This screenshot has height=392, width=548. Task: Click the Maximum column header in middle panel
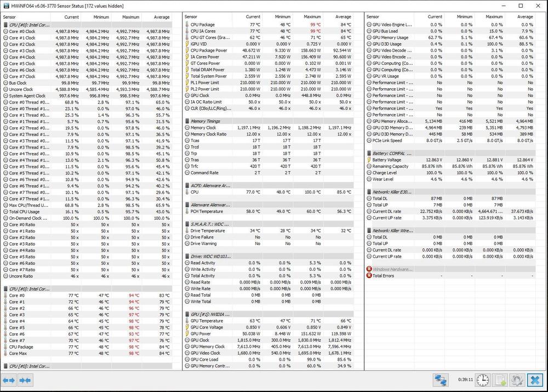coord(312,17)
